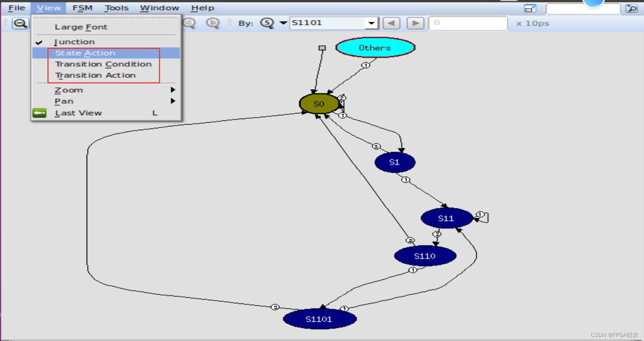Image resolution: width=644 pixels, height=341 pixels.
Task: Click the reset entry square marker
Action: [322, 48]
